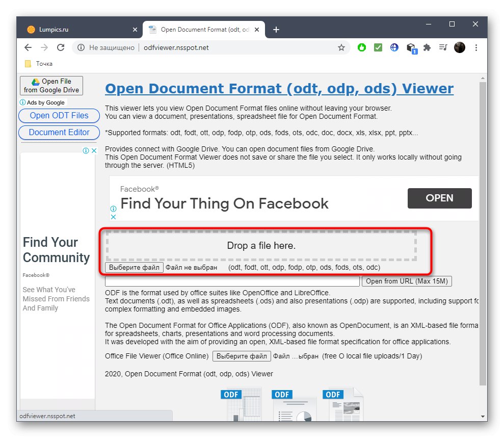The image size is (504, 438).
Task: Close the sidebar ad with X
Action: [94, 150]
